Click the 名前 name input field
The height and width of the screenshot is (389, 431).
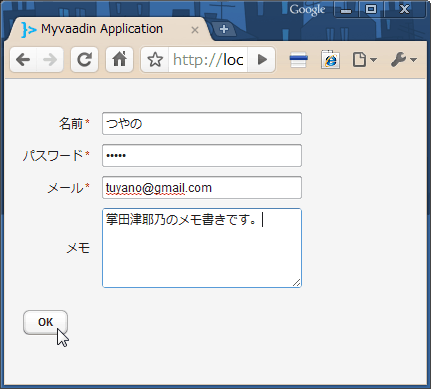pos(202,124)
